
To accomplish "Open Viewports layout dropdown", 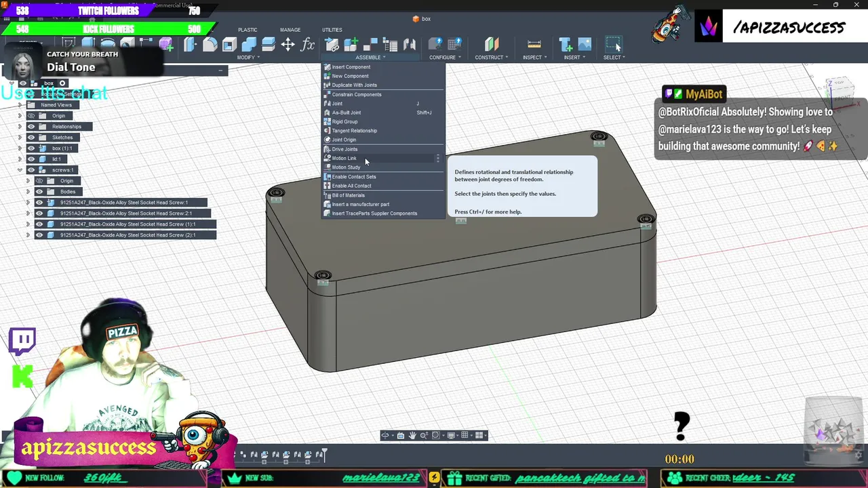I will coord(480,435).
